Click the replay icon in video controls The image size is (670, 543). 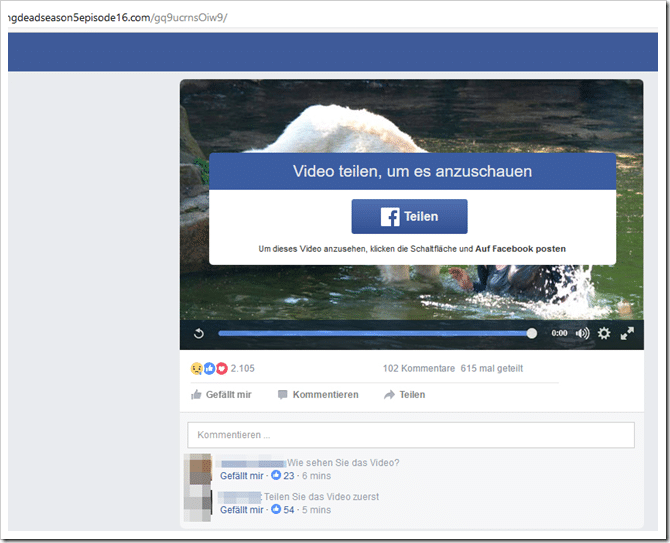(x=199, y=333)
